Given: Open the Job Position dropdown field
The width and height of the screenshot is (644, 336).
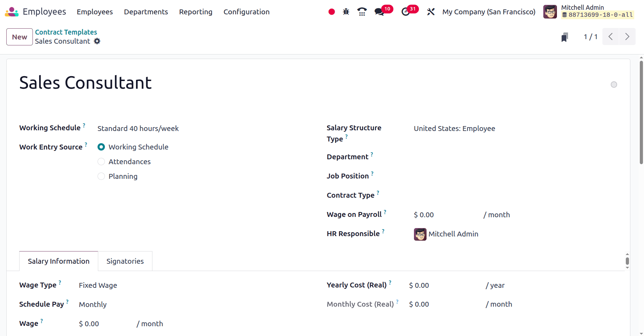Looking at the screenshot, I should point(515,176).
